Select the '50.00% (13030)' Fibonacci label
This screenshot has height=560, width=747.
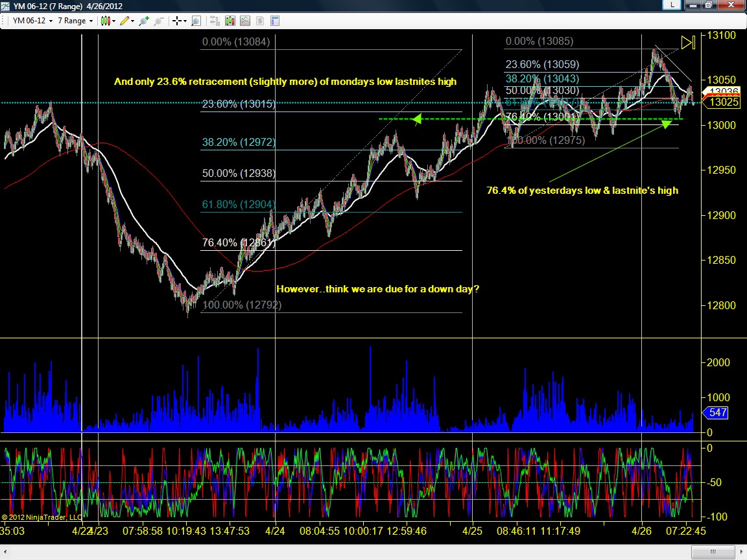pyautogui.click(x=542, y=91)
